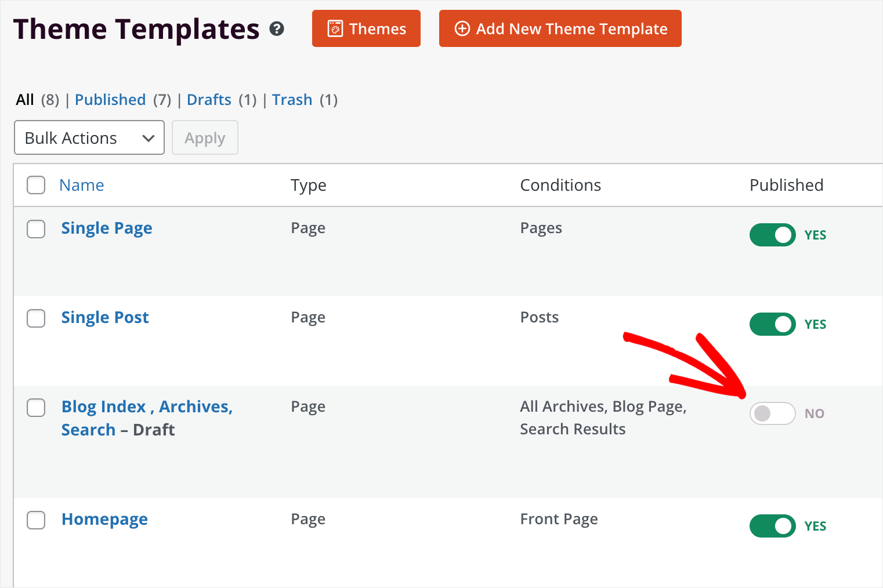Click the 'Pages' condition text

coord(541,228)
